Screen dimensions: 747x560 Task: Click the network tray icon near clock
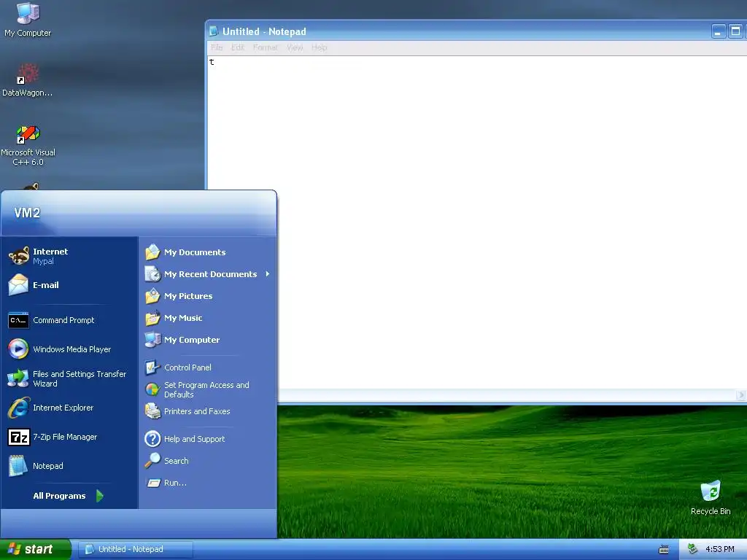692,549
